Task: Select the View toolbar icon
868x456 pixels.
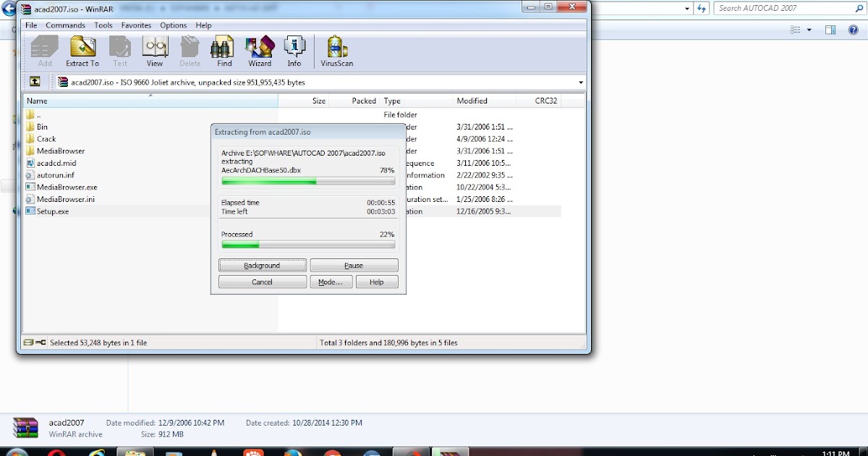Action: [x=154, y=51]
